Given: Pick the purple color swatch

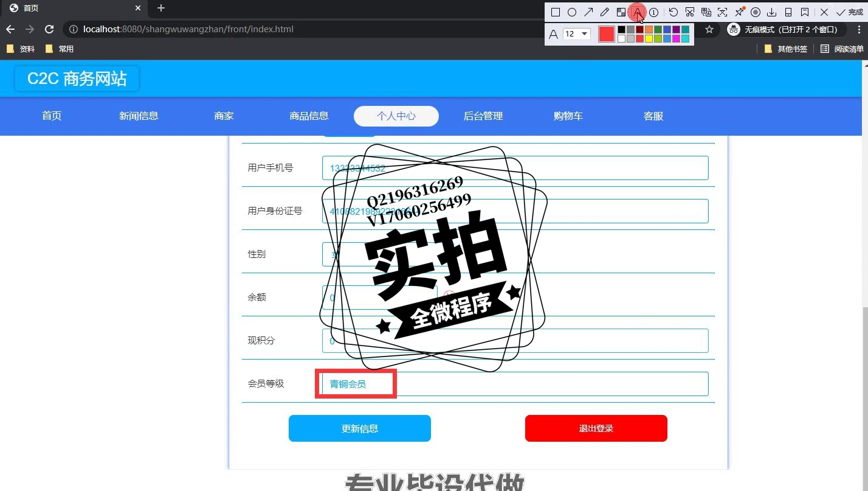Looking at the screenshot, I should click(x=676, y=29).
